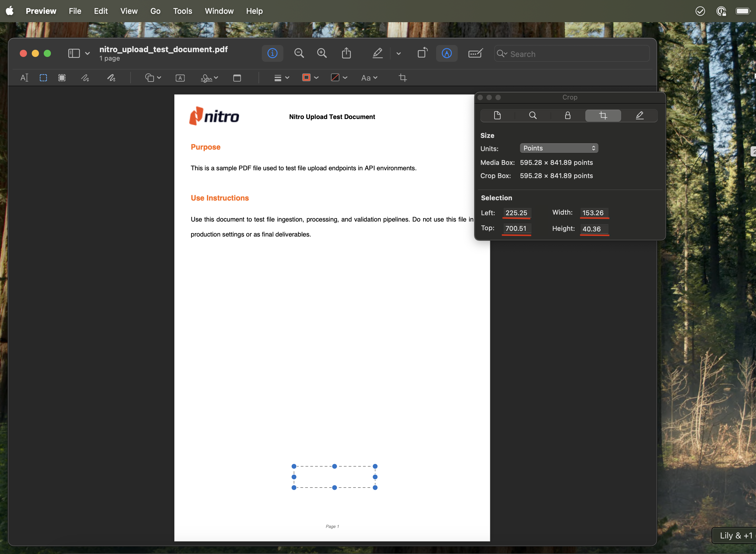Screen dimensions: 756x554
Task: Open the Tools menu
Action: [x=182, y=11]
